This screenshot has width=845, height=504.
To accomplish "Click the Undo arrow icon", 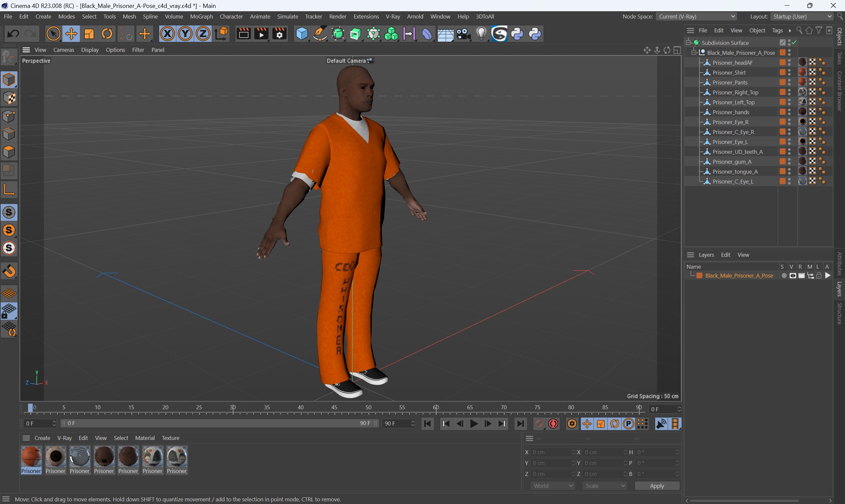I will (13, 34).
